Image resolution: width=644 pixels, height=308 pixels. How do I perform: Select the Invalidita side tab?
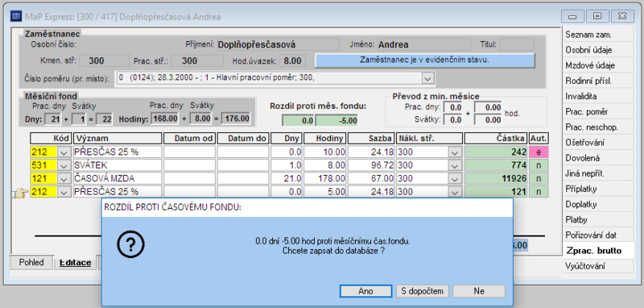pyautogui.click(x=597, y=96)
